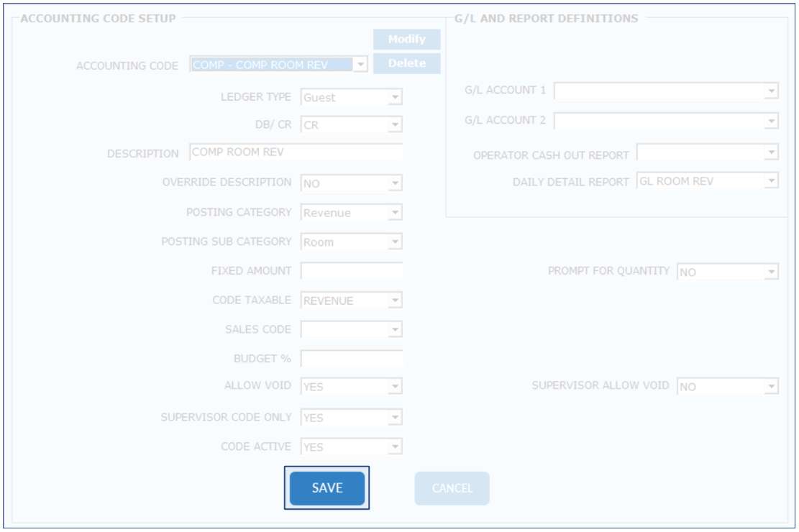The height and width of the screenshot is (532, 799).
Task: Click the Delete button
Action: pos(406,63)
